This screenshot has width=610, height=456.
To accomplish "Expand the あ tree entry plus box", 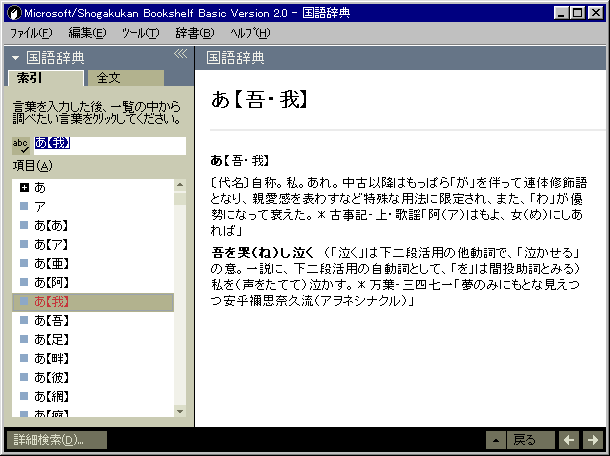I will pos(24,187).
